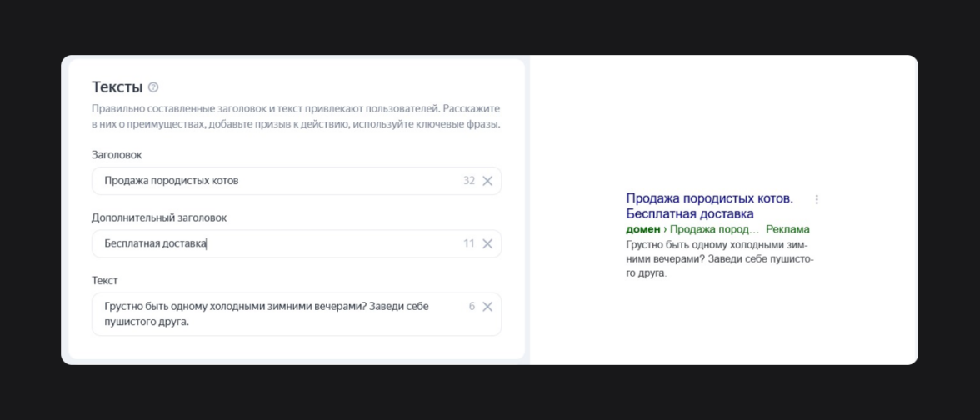Clear the Заголовок field with its X icon

click(x=487, y=181)
